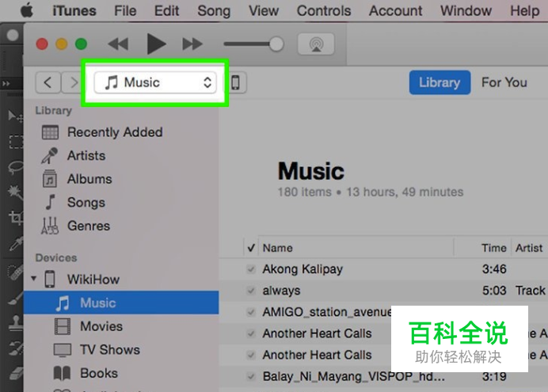Skip to next track with fast-forward
This screenshot has height=392, width=548.
(x=192, y=44)
